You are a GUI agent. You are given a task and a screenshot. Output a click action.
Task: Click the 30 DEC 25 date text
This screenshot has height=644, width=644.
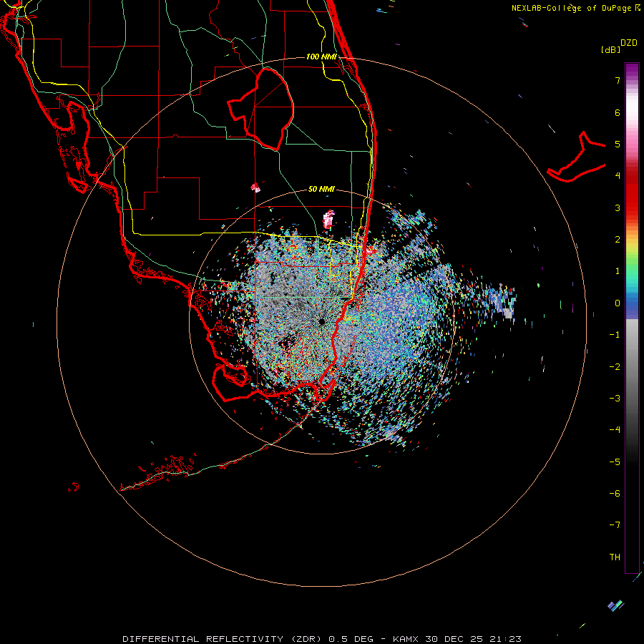click(455, 639)
